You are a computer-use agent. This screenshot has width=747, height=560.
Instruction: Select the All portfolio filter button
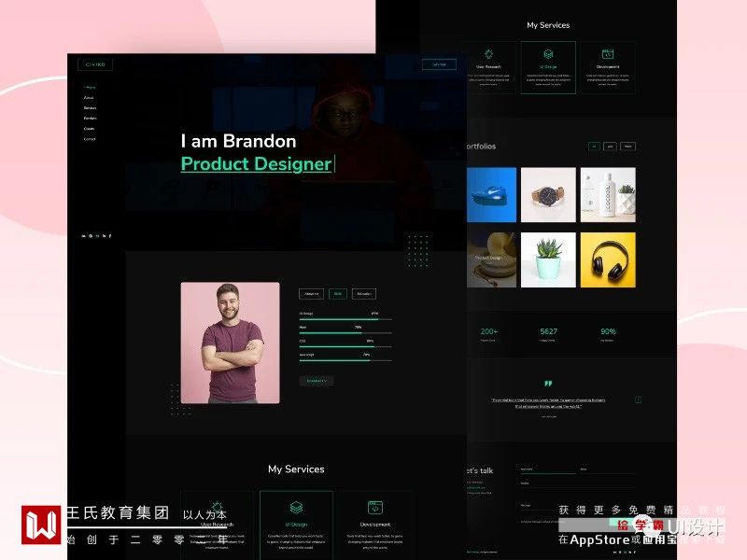click(594, 147)
